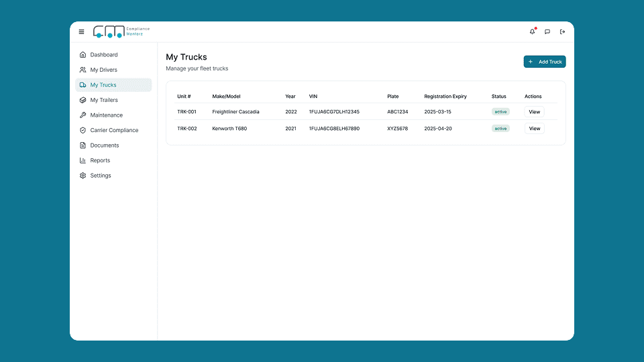Image resolution: width=644 pixels, height=362 pixels.
Task: Click the Dashboard home icon
Action: [83, 55]
